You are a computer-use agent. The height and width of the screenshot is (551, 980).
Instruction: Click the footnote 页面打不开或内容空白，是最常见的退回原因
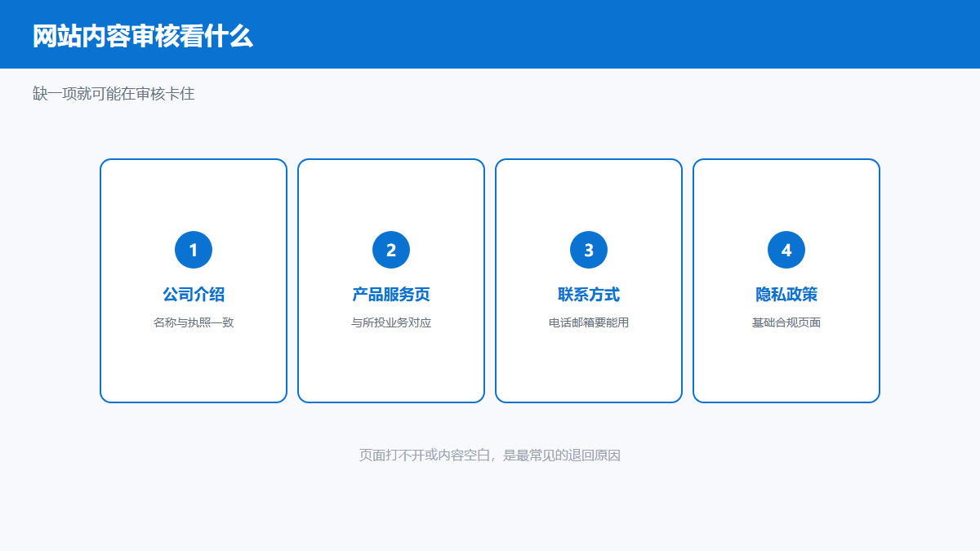pos(490,455)
